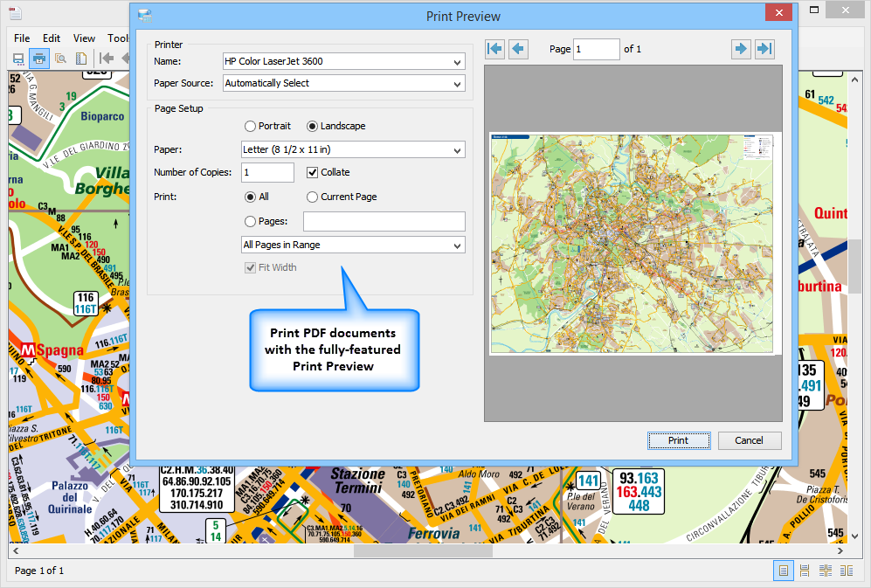Cancel the Print Preview dialog
871x588 pixels.
click(x=749, y=440)
